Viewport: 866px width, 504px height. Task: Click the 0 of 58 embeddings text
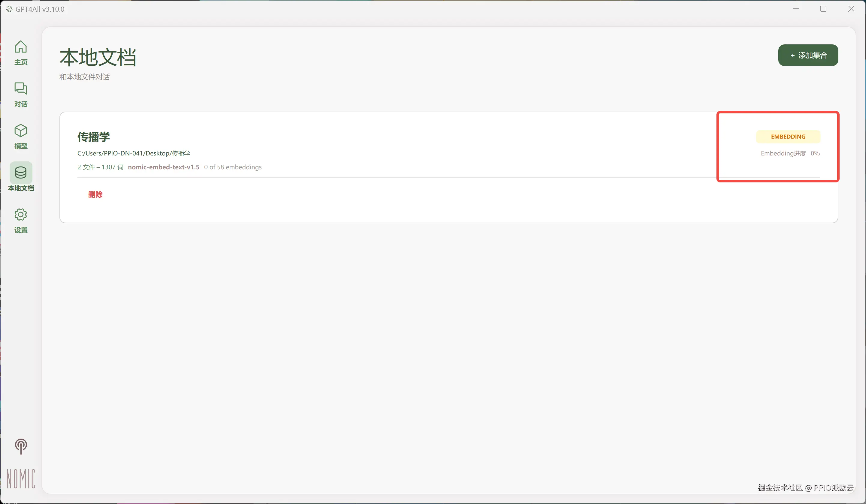(x=233, y=167)
